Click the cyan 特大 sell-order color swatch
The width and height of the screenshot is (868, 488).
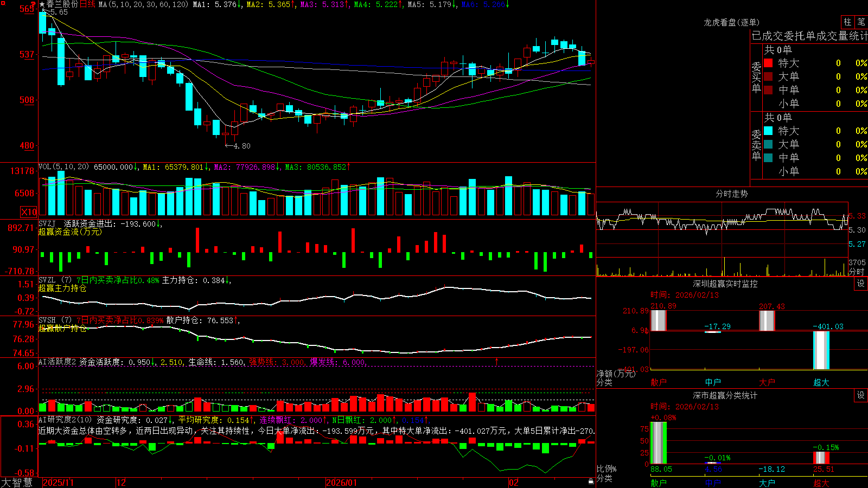[768, 131]
